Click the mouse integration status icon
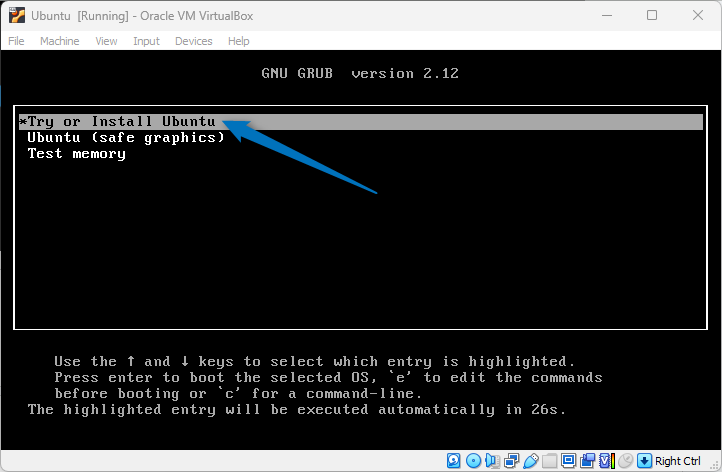Image resolution: width=722 pixels, height=472 pixels. 626,460
